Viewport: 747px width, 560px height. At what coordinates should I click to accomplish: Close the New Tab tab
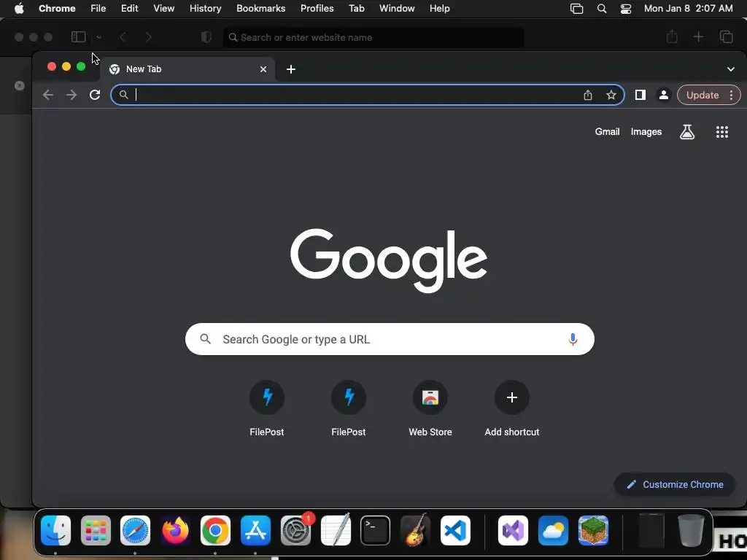pos(263,69)
